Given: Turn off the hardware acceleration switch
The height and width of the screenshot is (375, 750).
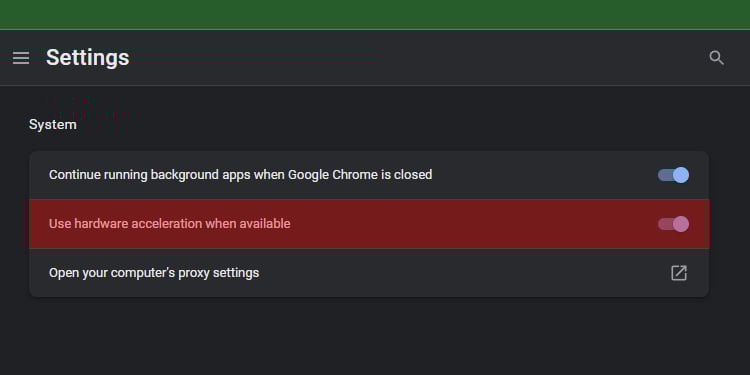Looking at the screenshot, I should tap(673, 224).
